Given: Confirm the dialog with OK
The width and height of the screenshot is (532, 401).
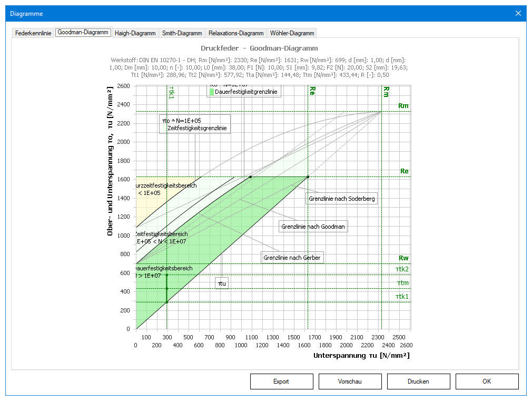Looking at the screenshot, I should click(x=487, y=382).
